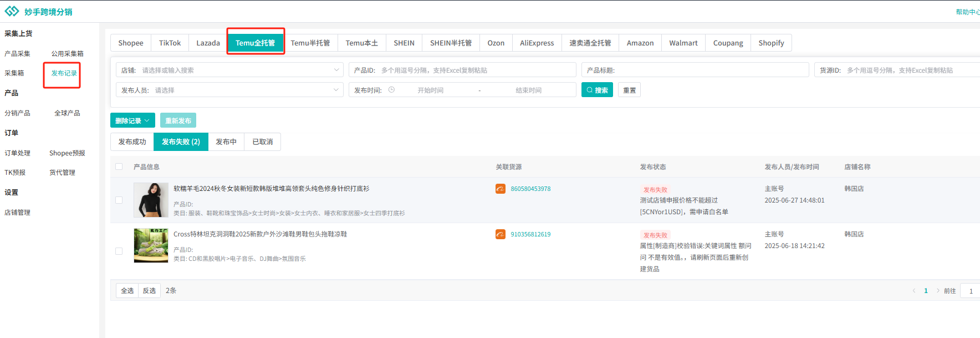980x338 pixels.
Task: Switch to the Walmart tab
Action: point(683,43)
